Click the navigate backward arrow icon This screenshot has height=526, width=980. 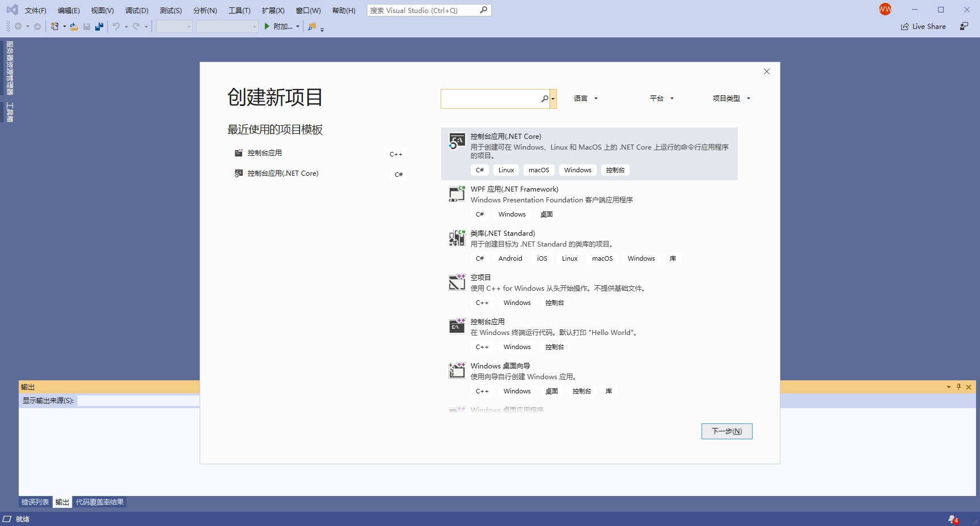(x=18, y=27)
